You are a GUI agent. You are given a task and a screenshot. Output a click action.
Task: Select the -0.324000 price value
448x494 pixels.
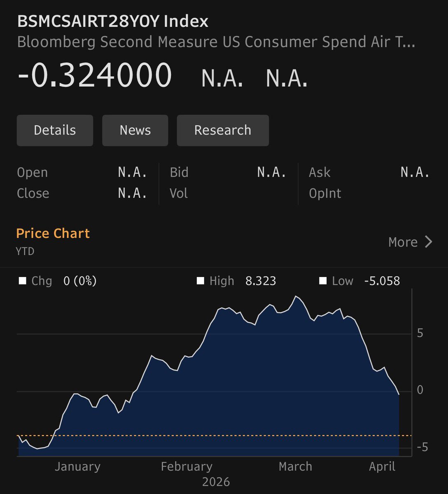pyautogui.click(x=95, y=74)
